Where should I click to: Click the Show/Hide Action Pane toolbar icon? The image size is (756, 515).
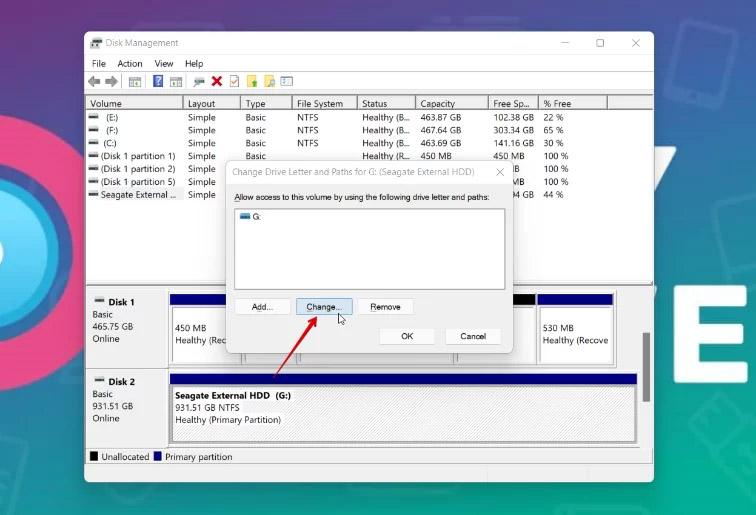coord(176,81)
